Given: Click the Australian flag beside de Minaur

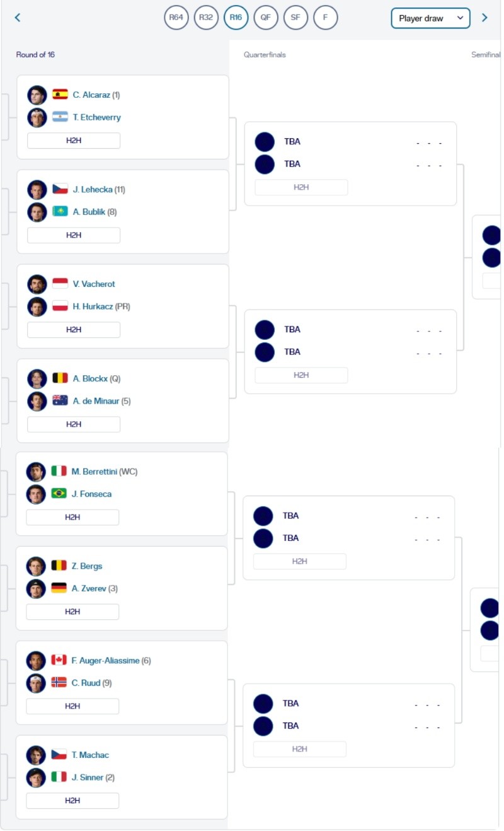Looking at the screenshot, I should point(60,401).
